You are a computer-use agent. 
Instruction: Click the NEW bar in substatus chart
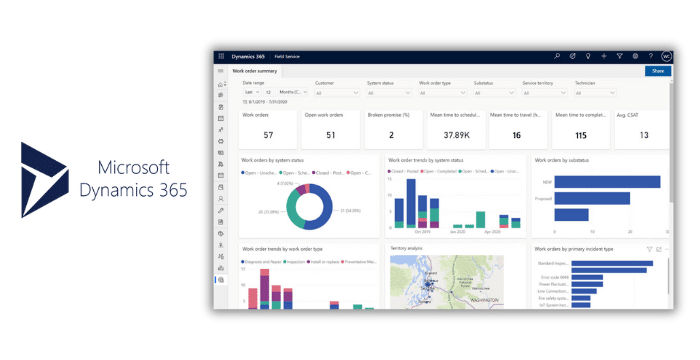coord(607,182)
